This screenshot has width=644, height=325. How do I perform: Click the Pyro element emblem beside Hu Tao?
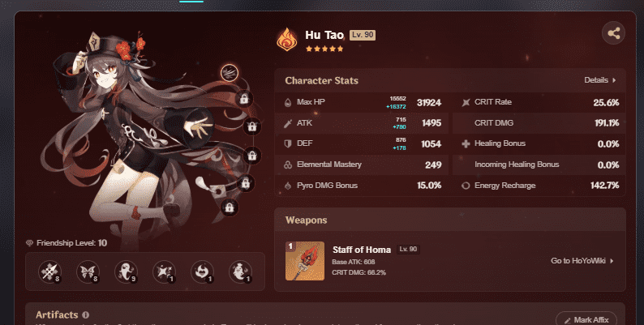point(287,40)
